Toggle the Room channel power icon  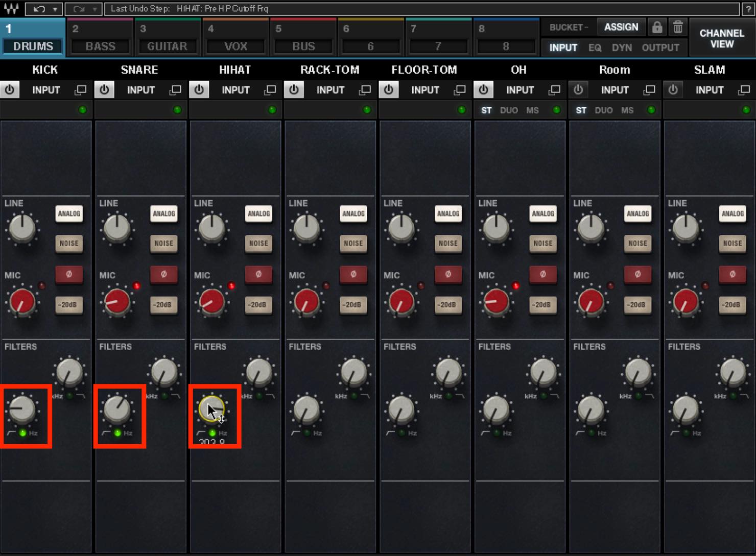click(x=578, y=90)
